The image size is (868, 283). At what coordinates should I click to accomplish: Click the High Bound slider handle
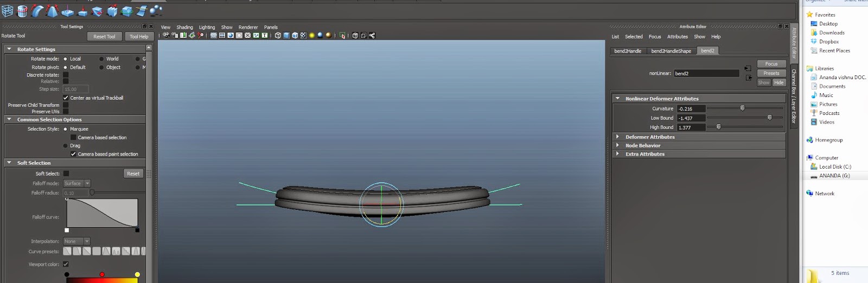pyautogui.click(x=718, y=127)
